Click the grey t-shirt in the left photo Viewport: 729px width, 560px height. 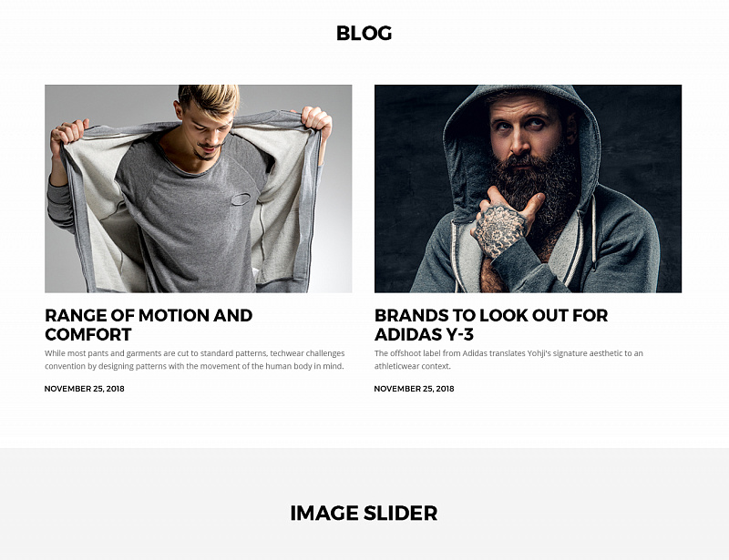(190, 209)
